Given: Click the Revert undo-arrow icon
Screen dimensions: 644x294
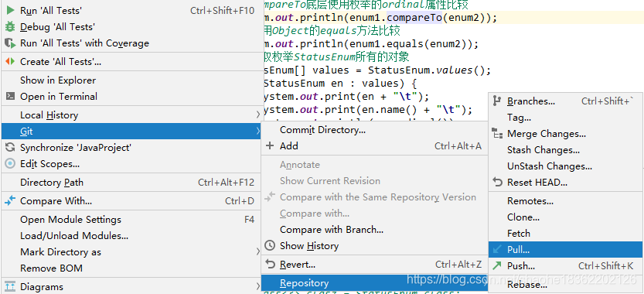Looking at the screenshot, I should [x=270, y=264].
